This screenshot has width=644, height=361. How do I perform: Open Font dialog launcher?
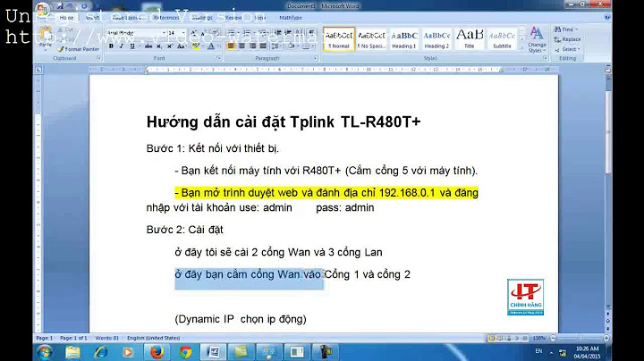tap(219, 58)
